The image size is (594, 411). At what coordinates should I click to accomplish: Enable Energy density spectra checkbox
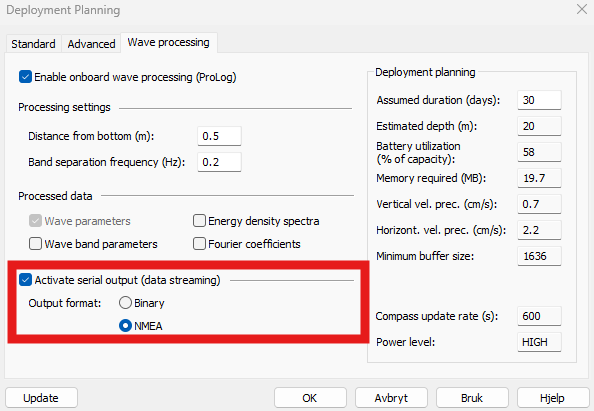tap(199, 221)
